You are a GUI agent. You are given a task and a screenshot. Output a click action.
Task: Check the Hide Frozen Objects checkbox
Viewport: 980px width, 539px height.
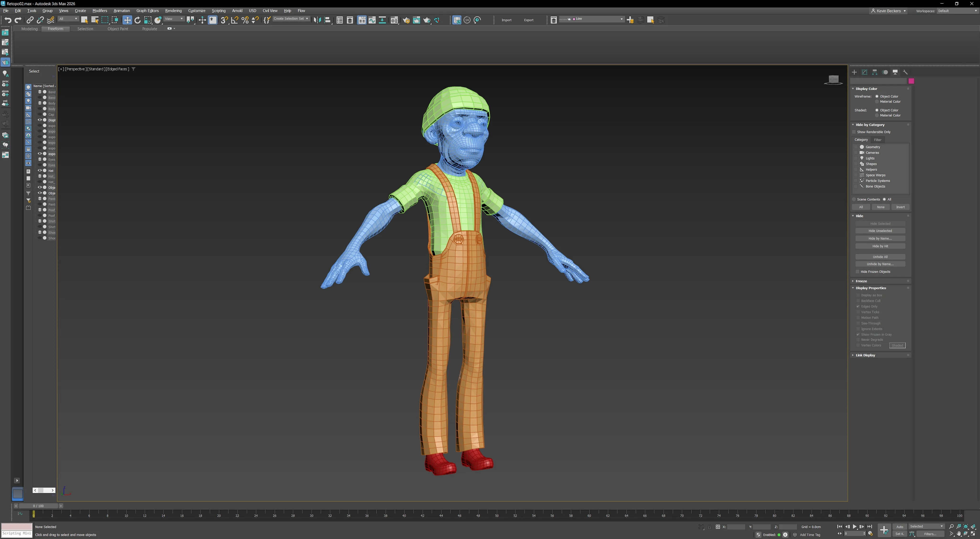click(858, 272)
